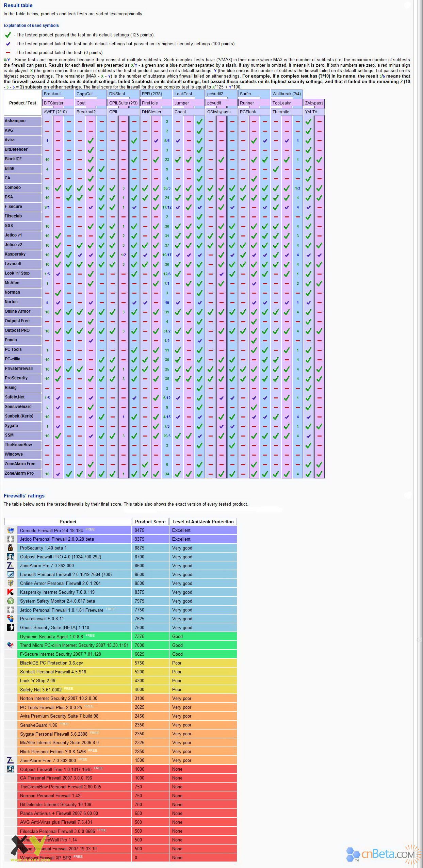
Task: Click the red Kaspersky Internet Security icon
Action: (x=11, y=592)
